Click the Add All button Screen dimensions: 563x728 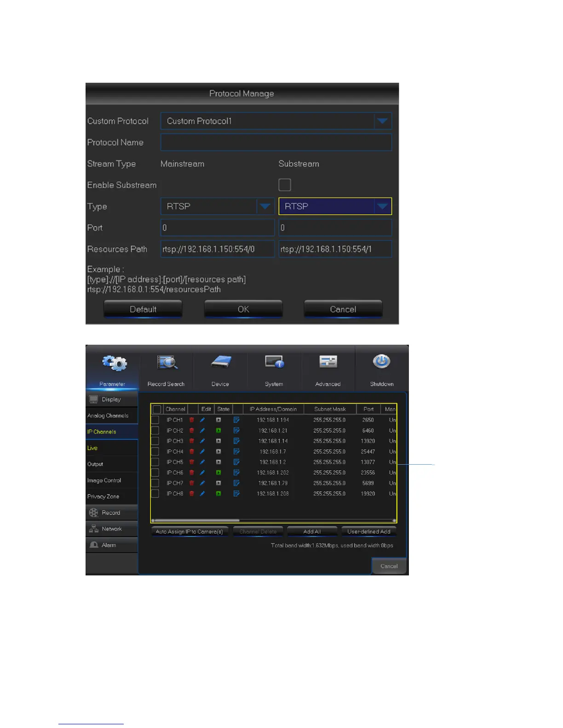[x=312, y=532]
